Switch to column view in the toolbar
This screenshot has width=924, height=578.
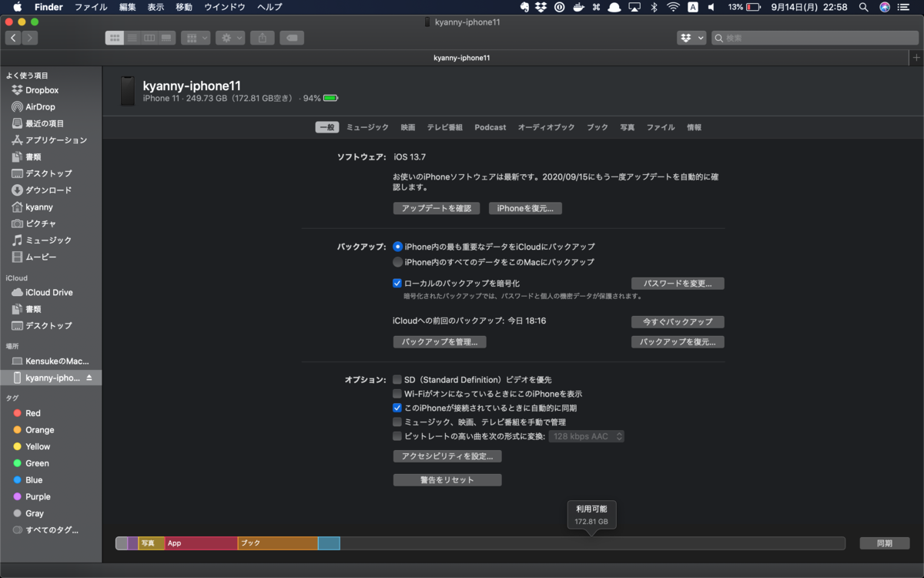tap(149, 38)
